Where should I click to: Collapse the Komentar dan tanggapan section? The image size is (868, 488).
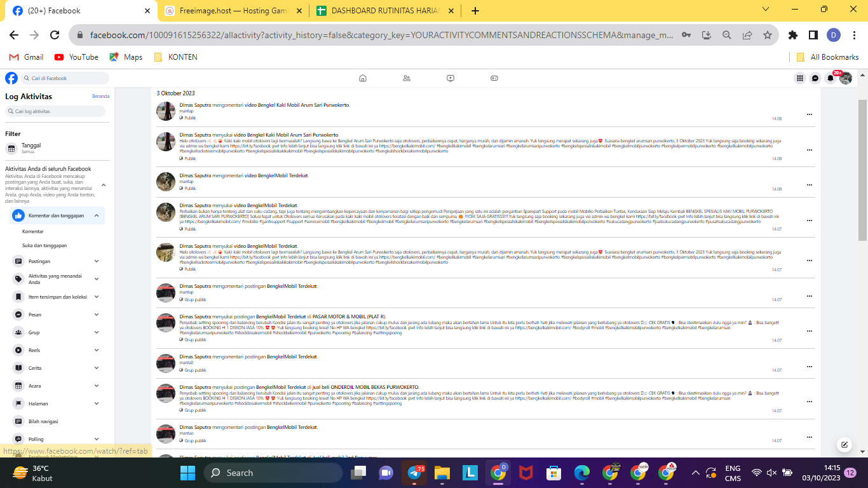(97, 215)
